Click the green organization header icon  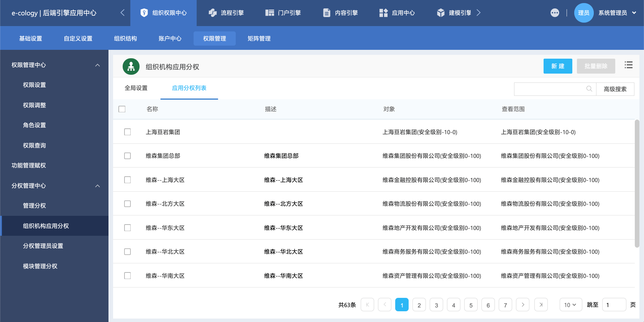131,67
